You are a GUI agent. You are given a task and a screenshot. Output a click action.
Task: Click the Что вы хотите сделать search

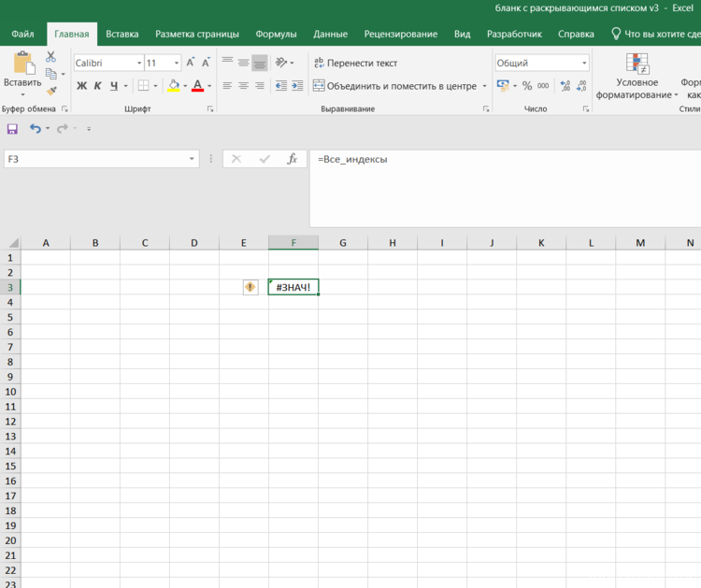(657, 34)
